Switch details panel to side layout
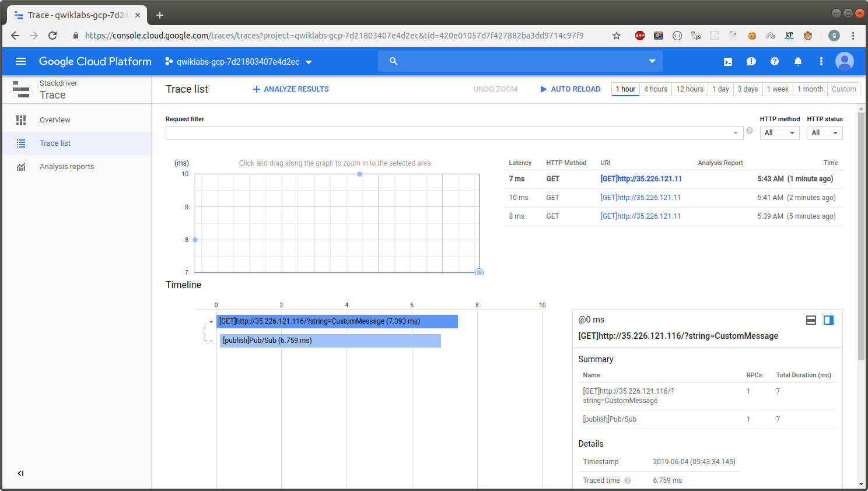 (828, 320)
